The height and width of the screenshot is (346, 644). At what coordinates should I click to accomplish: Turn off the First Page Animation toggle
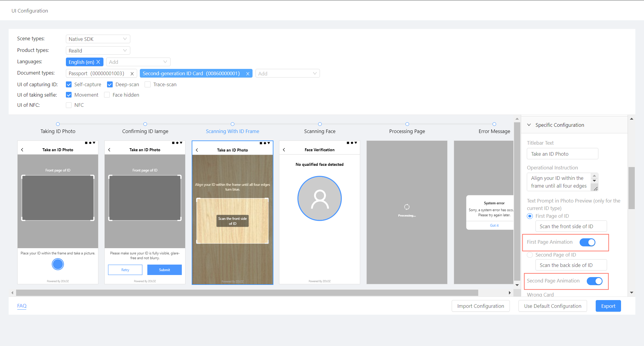(x=587, y=242)
